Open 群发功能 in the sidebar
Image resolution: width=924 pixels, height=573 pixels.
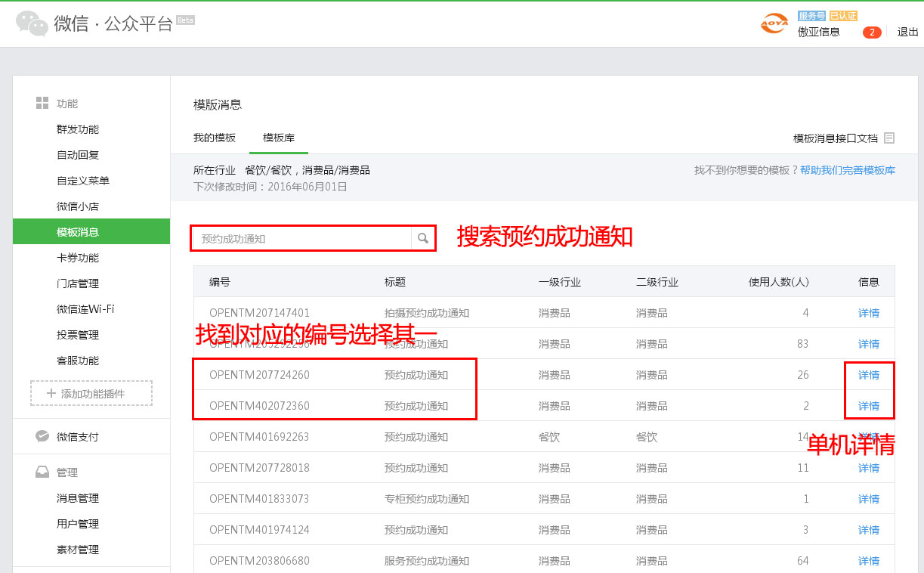click(78, 130)
